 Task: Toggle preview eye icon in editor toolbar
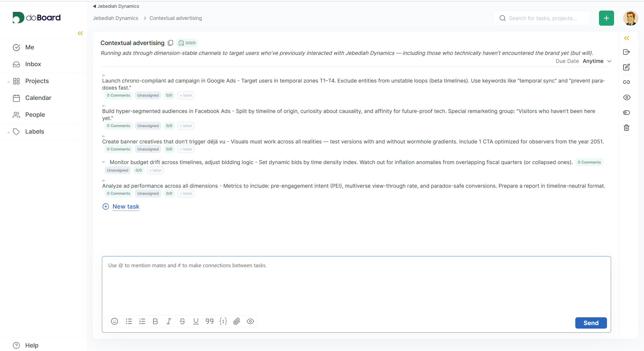click(x=250, y=321)
